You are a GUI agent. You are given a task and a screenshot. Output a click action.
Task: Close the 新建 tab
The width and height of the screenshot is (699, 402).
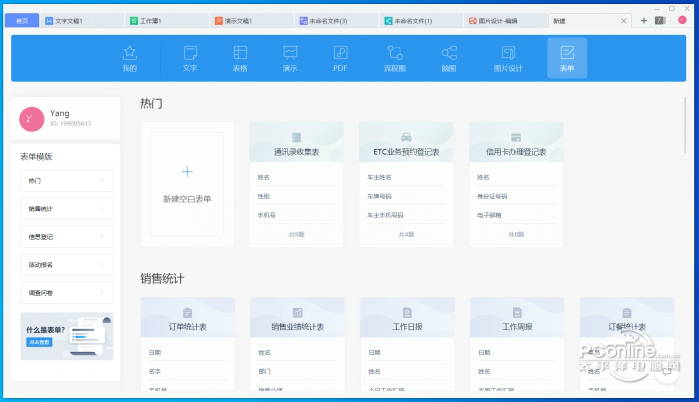coord(623,21)
